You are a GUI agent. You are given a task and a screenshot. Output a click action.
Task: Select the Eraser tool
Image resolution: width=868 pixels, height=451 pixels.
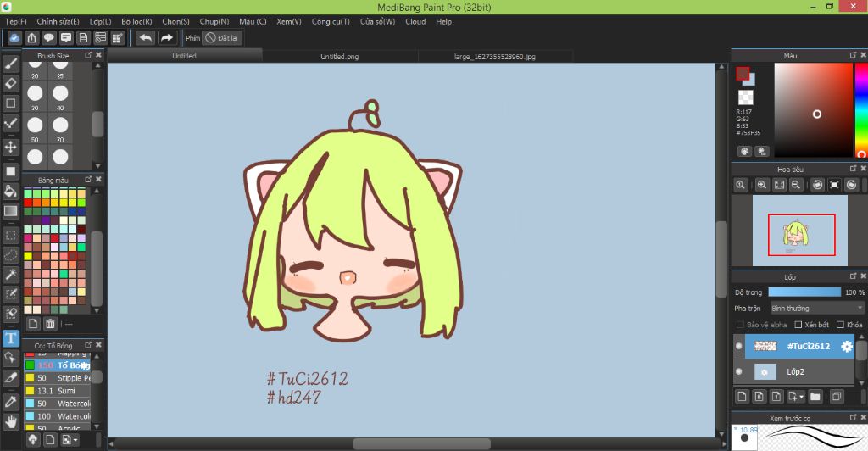[11, 83]
